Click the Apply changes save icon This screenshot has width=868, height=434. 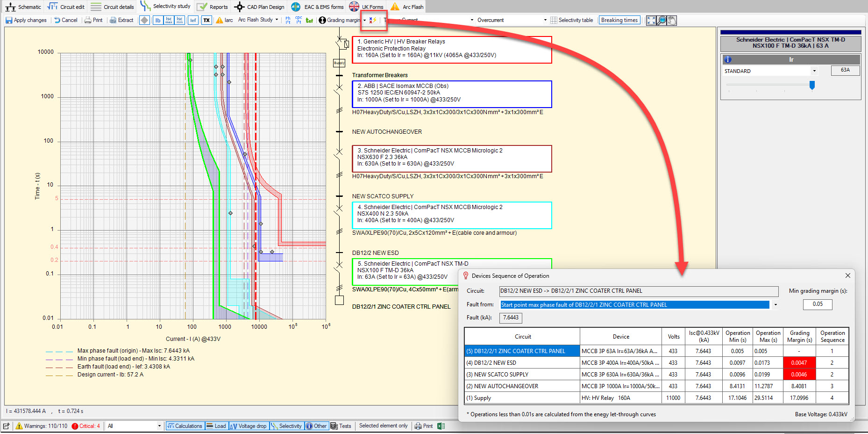pyautogui.click(x=26, y=20)
